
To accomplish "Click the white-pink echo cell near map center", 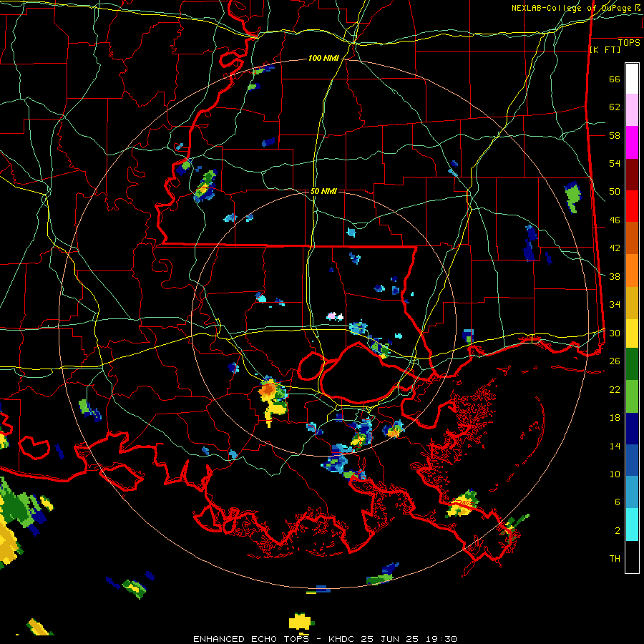I will (335, 316).
